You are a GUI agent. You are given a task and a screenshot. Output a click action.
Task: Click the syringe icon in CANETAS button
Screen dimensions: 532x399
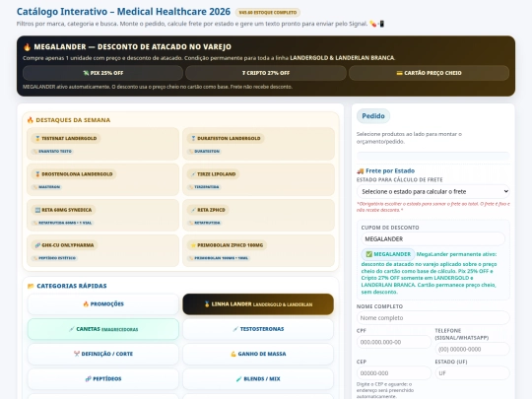pos(72,329)
